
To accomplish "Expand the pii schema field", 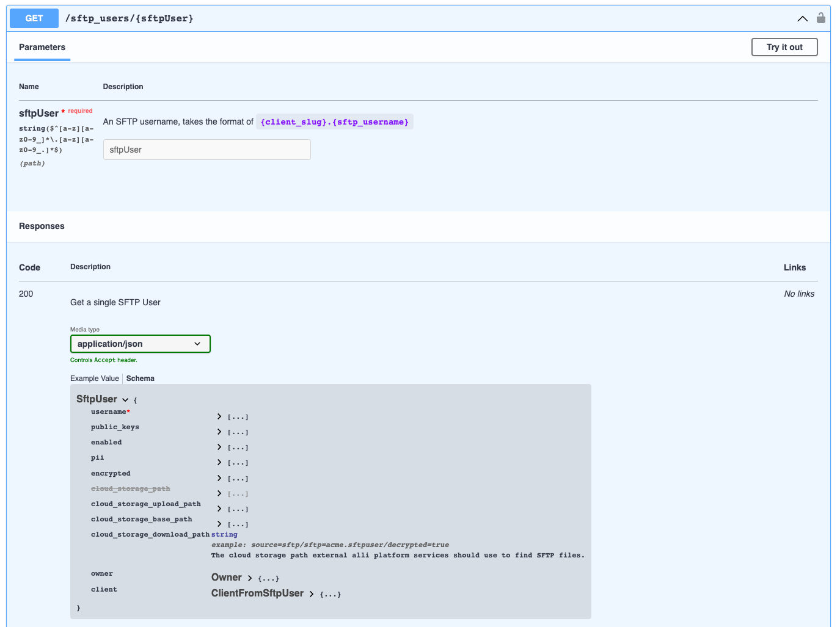I will point(219,462).
